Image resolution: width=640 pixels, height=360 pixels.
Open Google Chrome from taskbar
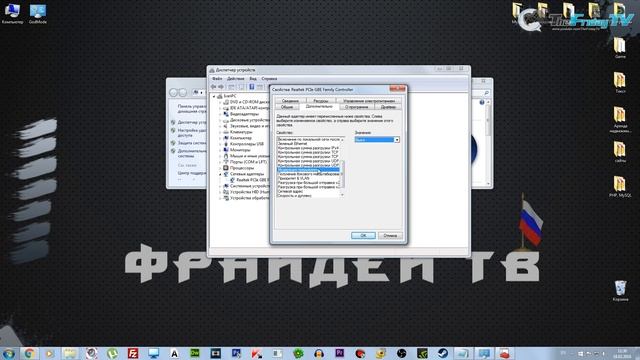29,353
